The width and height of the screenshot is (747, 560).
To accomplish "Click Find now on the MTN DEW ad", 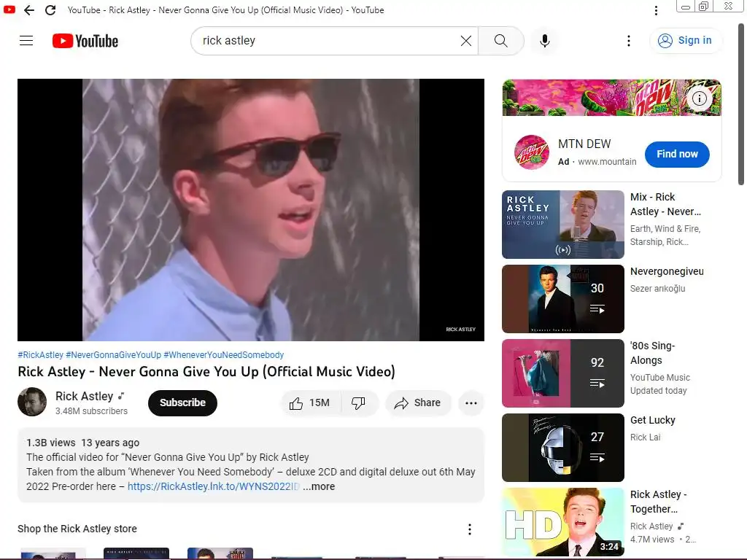I will [677, 155].
